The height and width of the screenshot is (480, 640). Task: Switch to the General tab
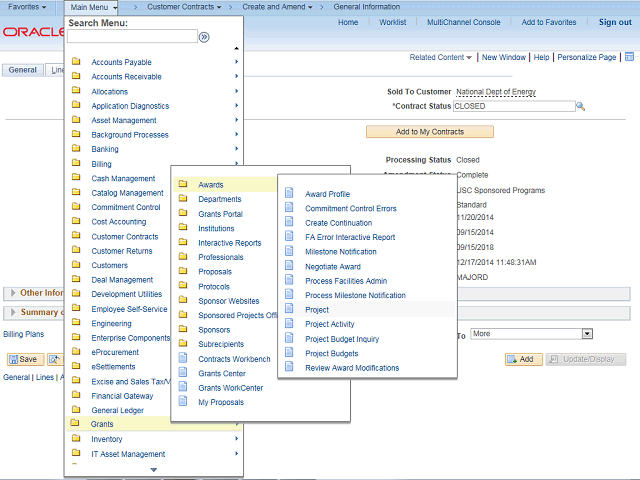pos(22,70)
